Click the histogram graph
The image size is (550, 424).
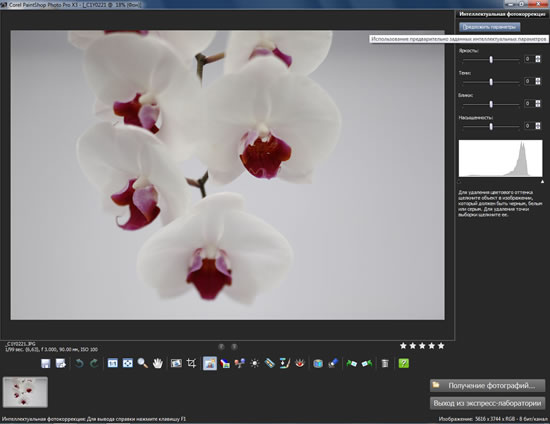click(501, 158)
